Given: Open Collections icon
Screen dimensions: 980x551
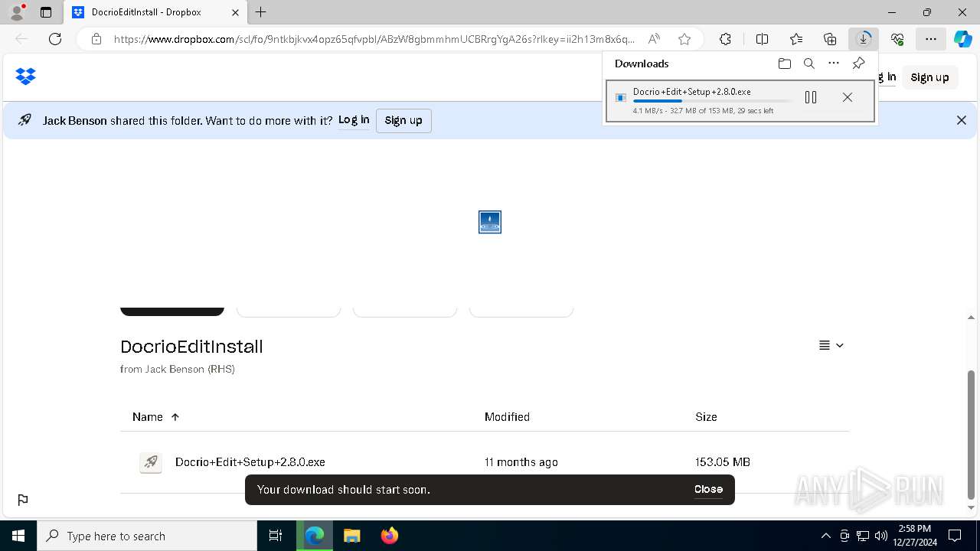Looking at the screenshot, I should point(830,39).
